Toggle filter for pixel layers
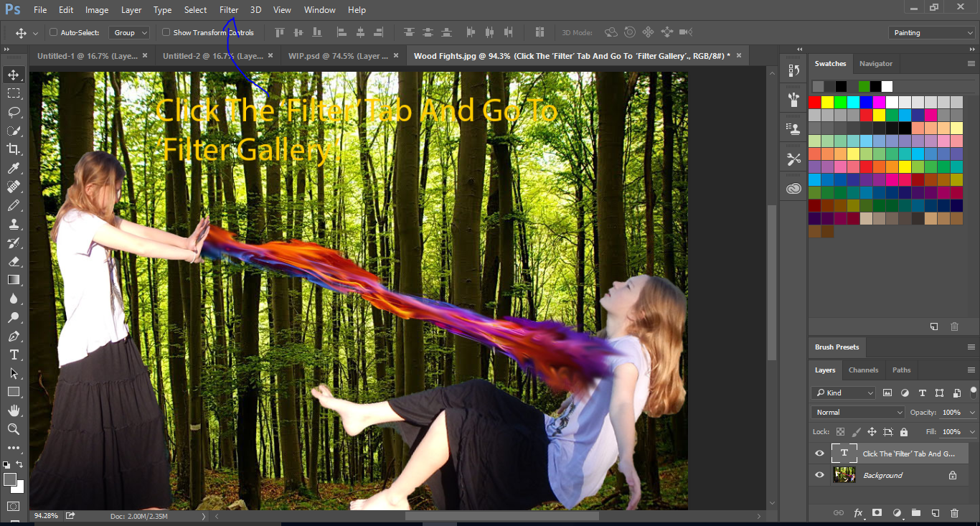This screenshot has height=526, width=980. point(887,393)
